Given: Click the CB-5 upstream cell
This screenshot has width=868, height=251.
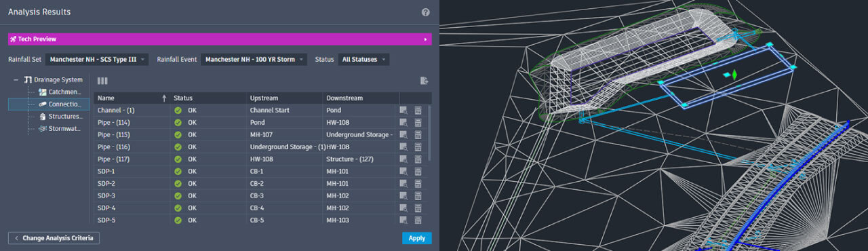Looking at the screenshot, I should (284, 220).
